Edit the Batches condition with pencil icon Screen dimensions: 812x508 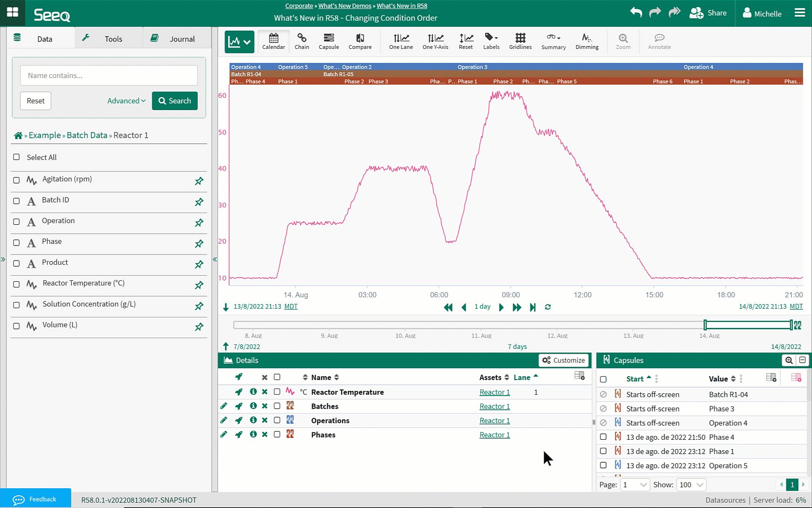pos(224,406)
